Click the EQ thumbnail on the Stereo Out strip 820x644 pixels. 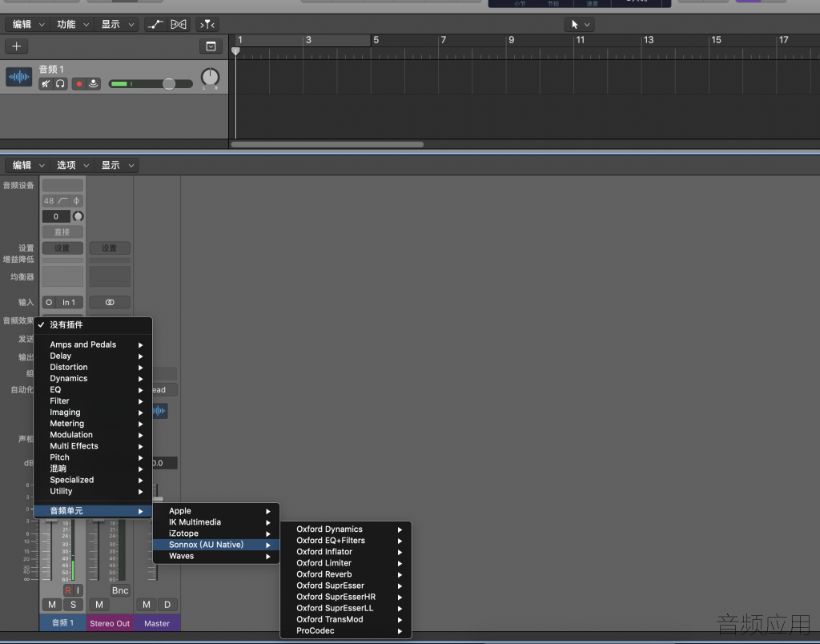pyautogui.click(x=110, y=276)
